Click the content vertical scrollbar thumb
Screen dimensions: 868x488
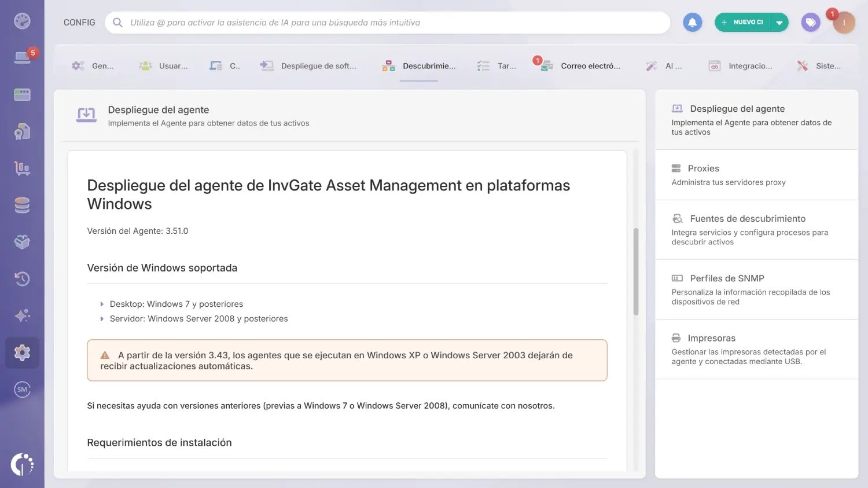(x=636, y=271)
